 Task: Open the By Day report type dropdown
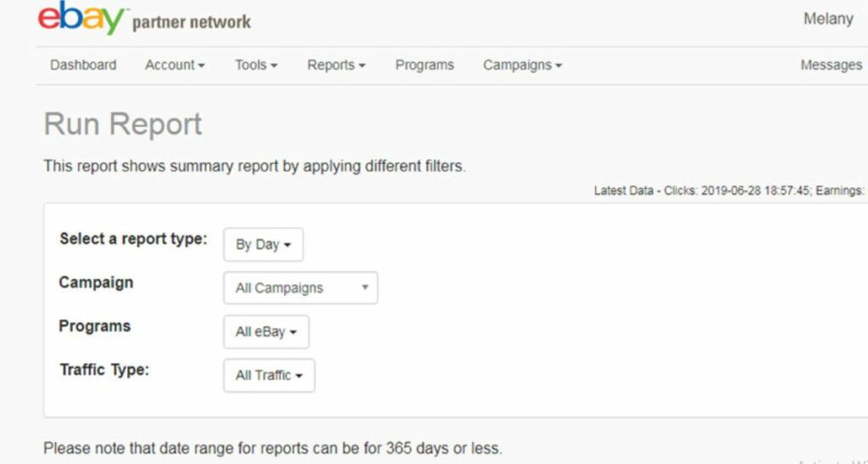click(x=264, y=245)
